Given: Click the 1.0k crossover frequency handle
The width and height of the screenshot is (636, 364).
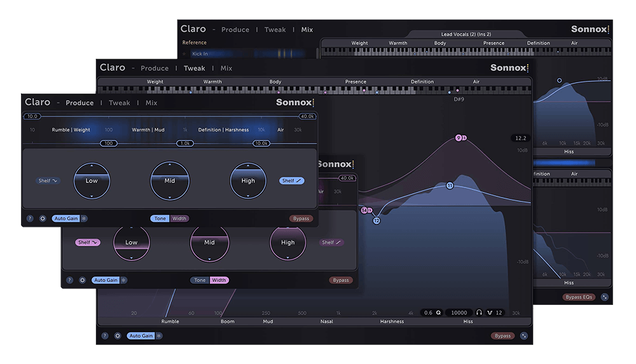Looking at the screenshot, I should [x=185, y=144].
